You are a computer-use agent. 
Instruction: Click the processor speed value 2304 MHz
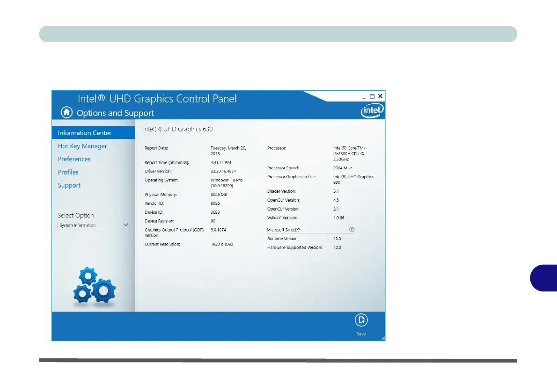[x=343, y=167]
